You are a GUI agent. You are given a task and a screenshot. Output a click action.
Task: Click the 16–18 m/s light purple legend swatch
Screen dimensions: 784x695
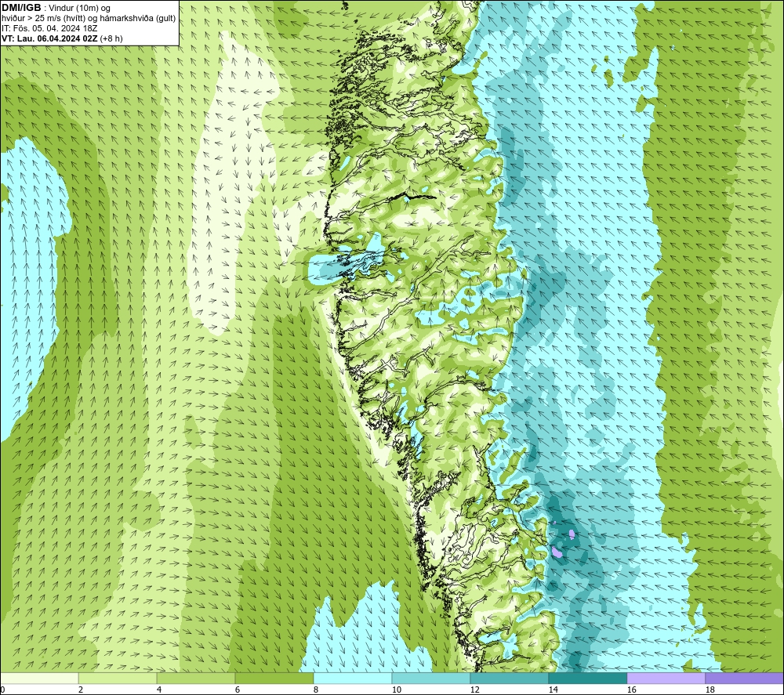click(x=666, y=679)
